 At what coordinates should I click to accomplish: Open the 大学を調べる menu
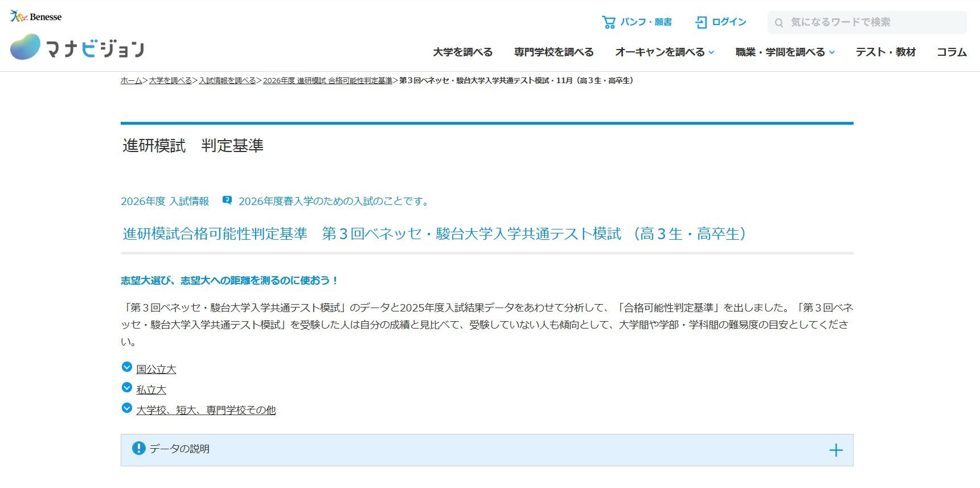tap(462, 52)
